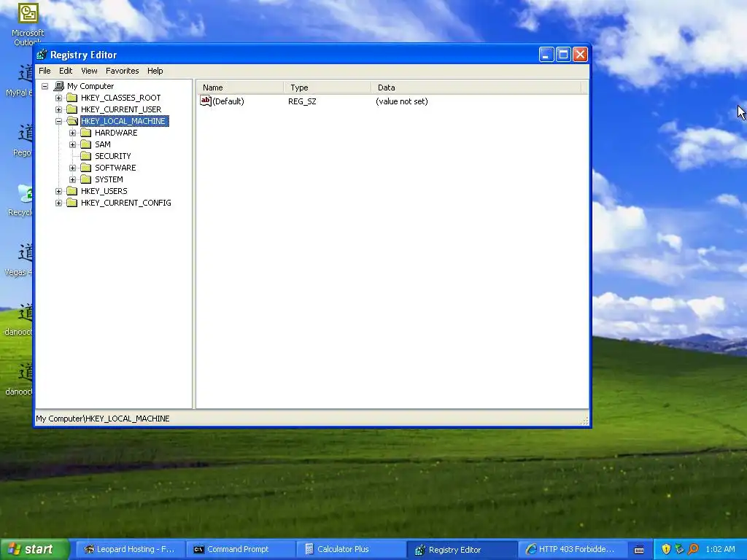Open the Help menu
This screenshot has height=560, width=747.
[155, 71]
